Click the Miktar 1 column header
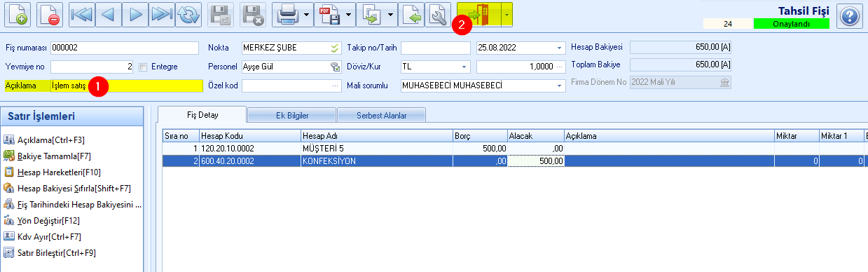The height and width of the screenshot is (272, 868). 841,135
